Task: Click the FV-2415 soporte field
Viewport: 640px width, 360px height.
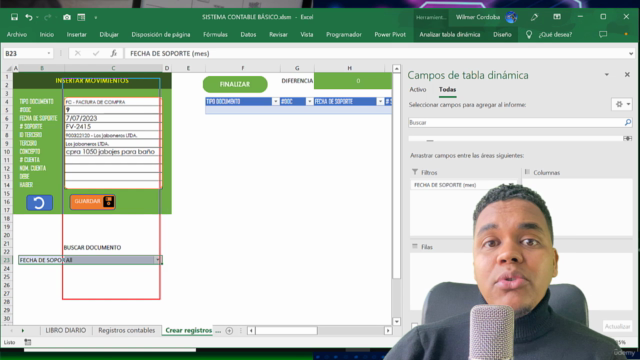Action: pos(113,127)
